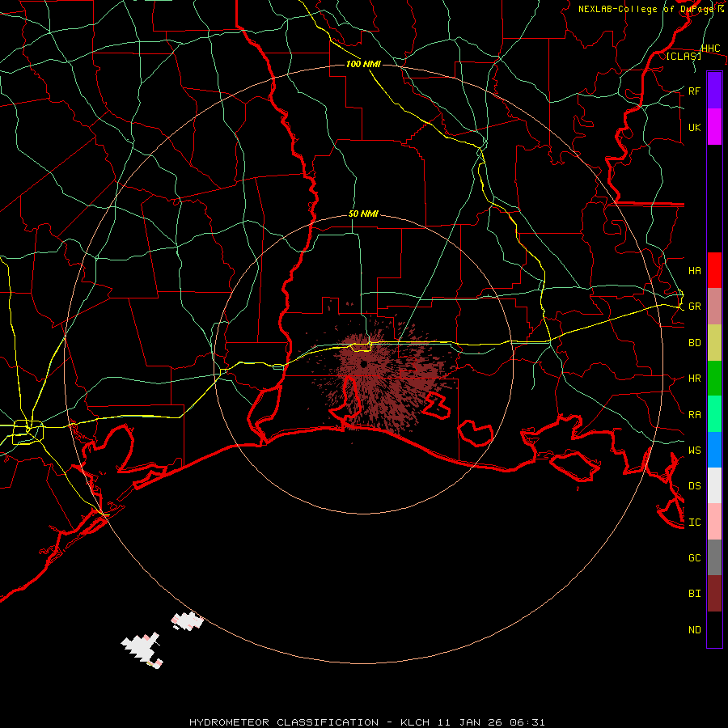728x728 pixels.
Task: Select the WS blue legend swatch
Action: [x=714, y=450]
